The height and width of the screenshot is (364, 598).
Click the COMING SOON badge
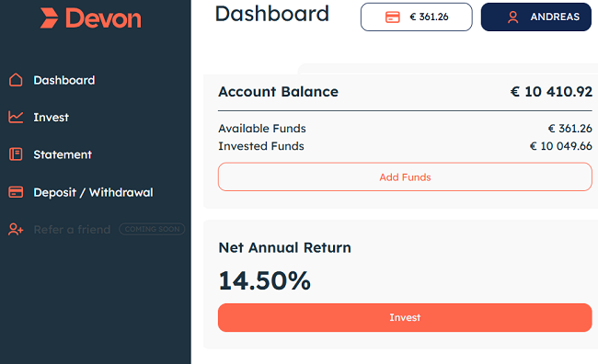(152, 229)
